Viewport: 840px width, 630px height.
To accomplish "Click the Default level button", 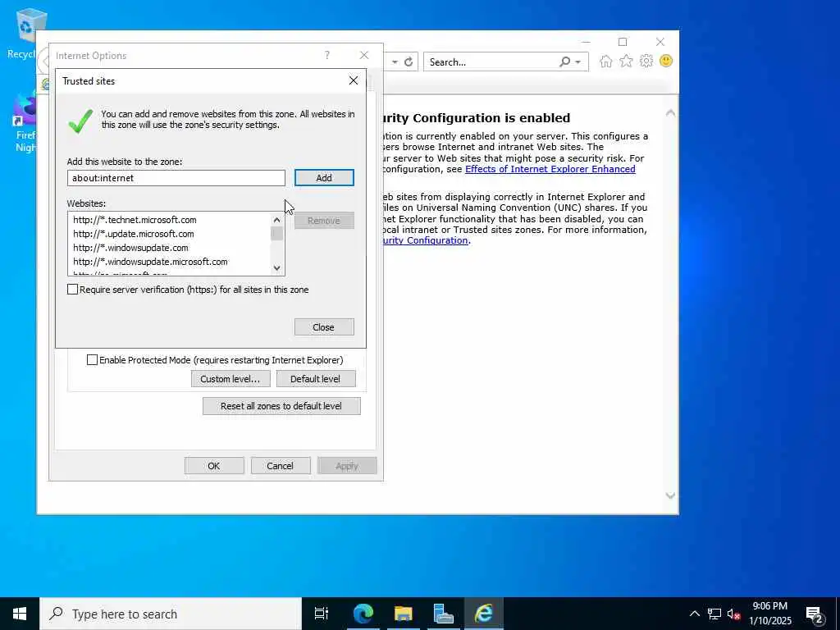I will (x=316, y=379).
